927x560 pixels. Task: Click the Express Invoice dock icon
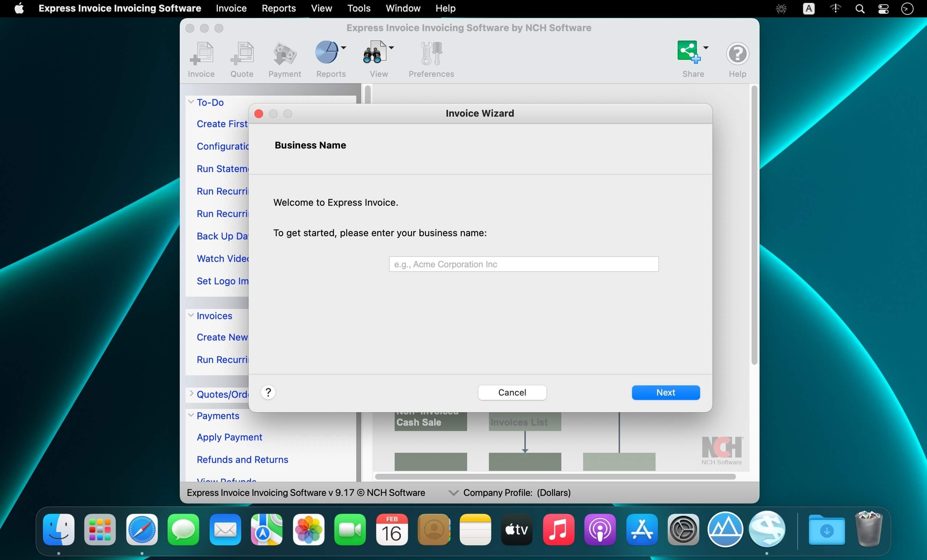tap(767, 529)
